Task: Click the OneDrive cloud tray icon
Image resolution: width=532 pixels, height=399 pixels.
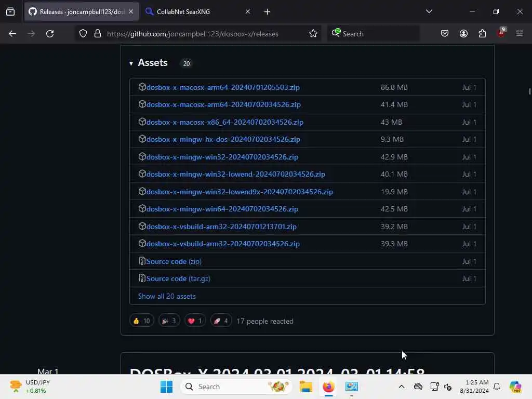Action: pyautogui.click(x=418, y=387)
